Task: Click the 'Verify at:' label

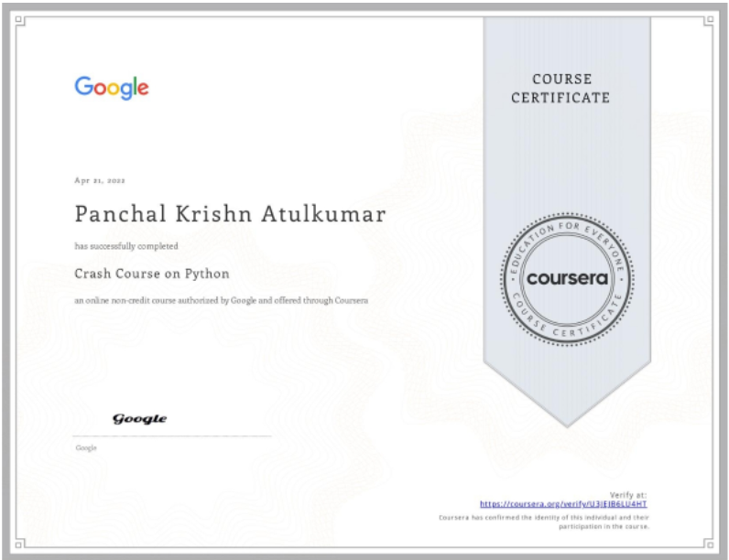Action: point(628,495)
